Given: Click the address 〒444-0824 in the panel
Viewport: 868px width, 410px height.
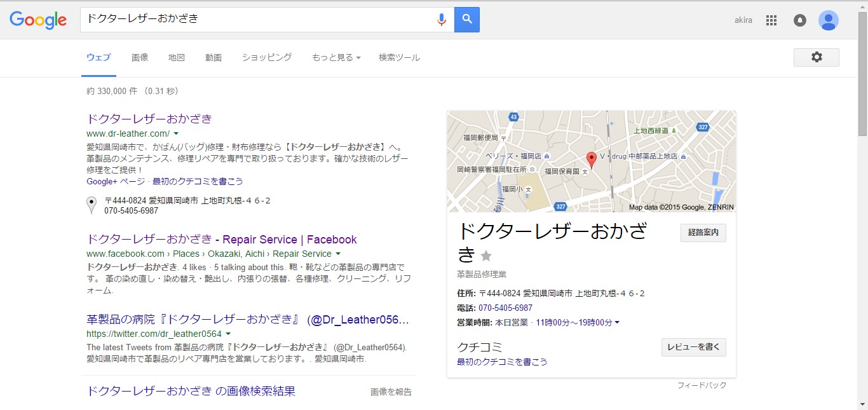Looking at the screenshot, I should tap(562, 293).
